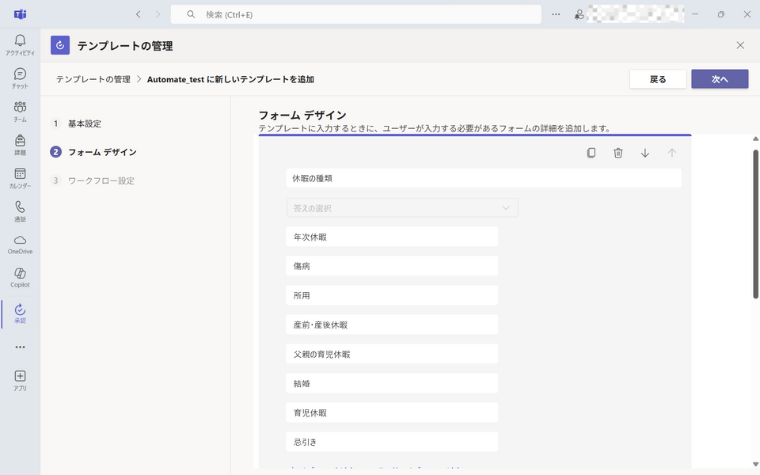Open Calls in the sidebar

(20, 211)
